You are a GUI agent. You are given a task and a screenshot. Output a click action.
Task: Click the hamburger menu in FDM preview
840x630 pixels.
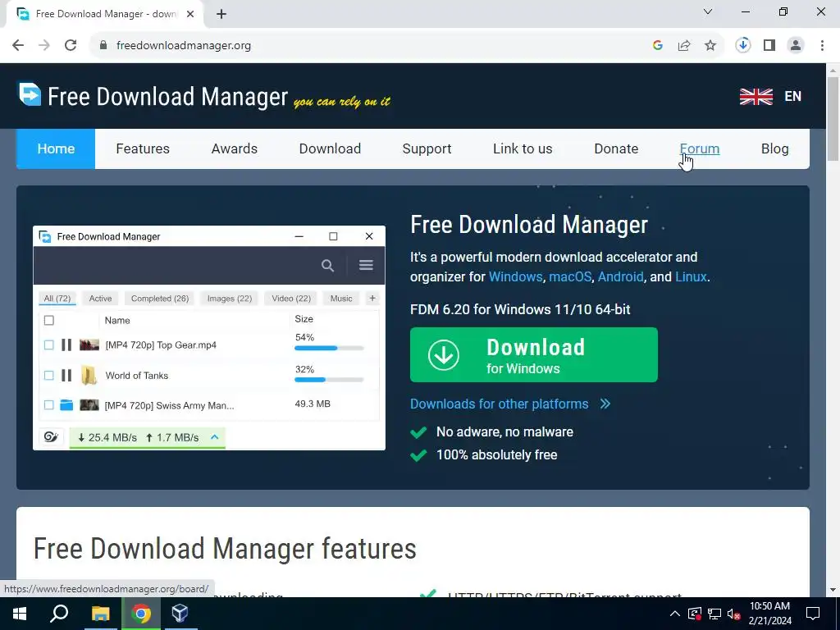pos(367,265)
